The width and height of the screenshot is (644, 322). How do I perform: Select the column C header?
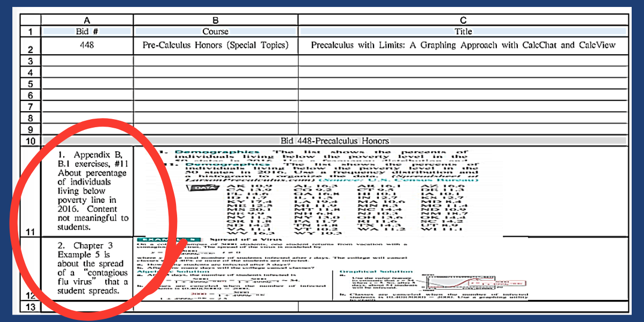[463, 20]
